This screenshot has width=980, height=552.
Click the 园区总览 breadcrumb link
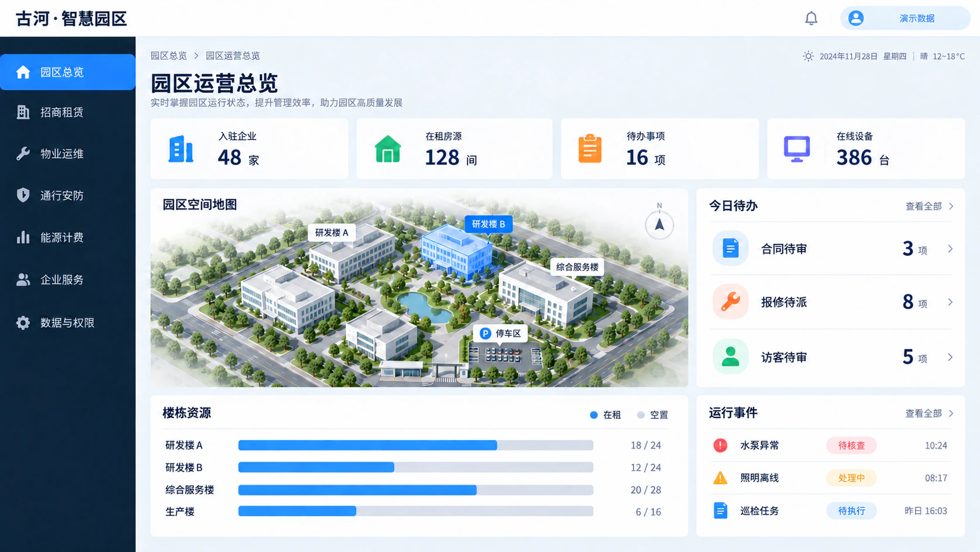[168, 56]
